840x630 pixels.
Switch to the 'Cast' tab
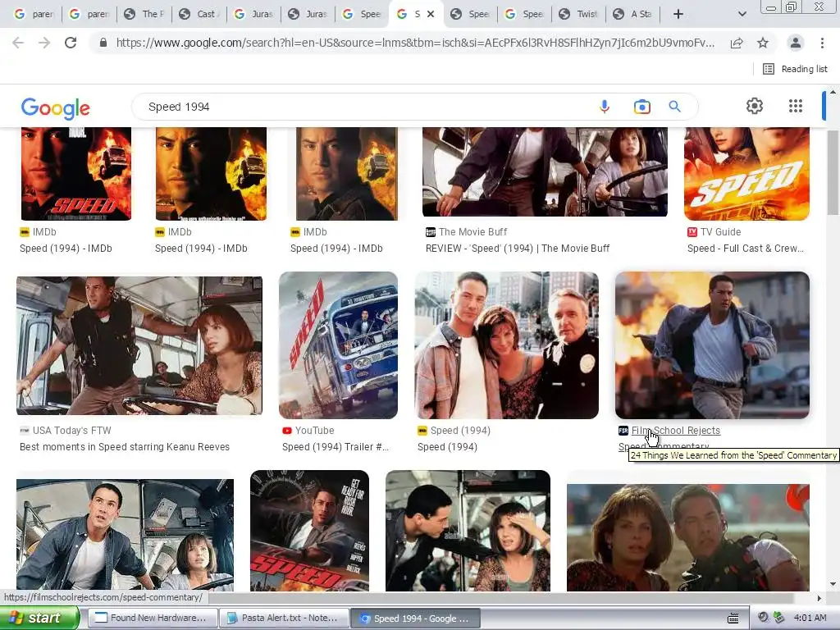coord(199,14)
